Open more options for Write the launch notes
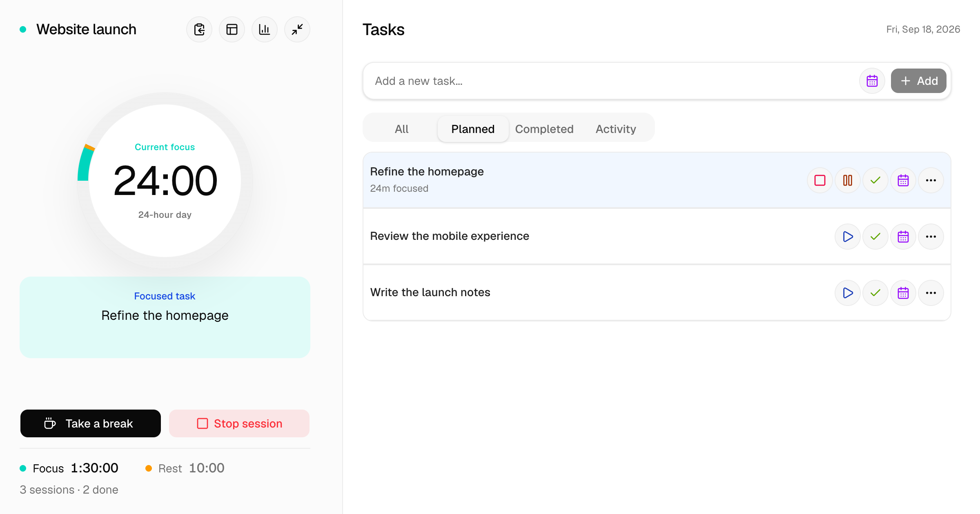Viewport: 980px width, 514px height. pos(931,293)
